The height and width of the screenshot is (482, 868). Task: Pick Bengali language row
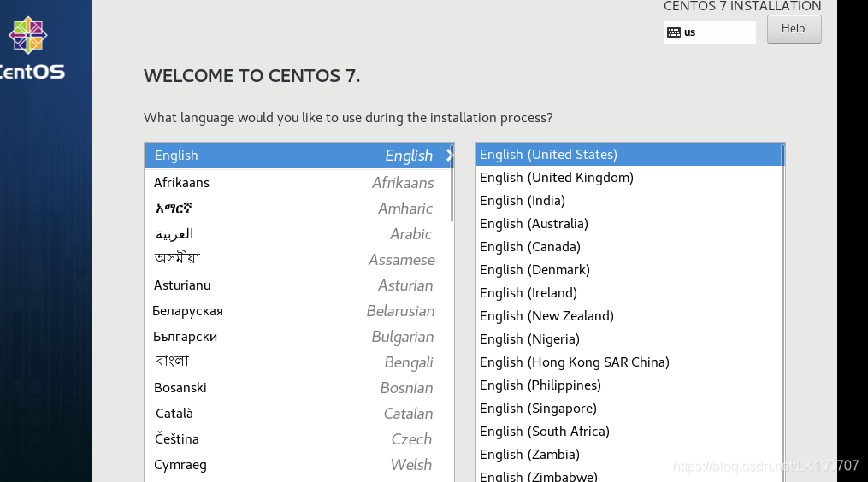coord(299,361)
